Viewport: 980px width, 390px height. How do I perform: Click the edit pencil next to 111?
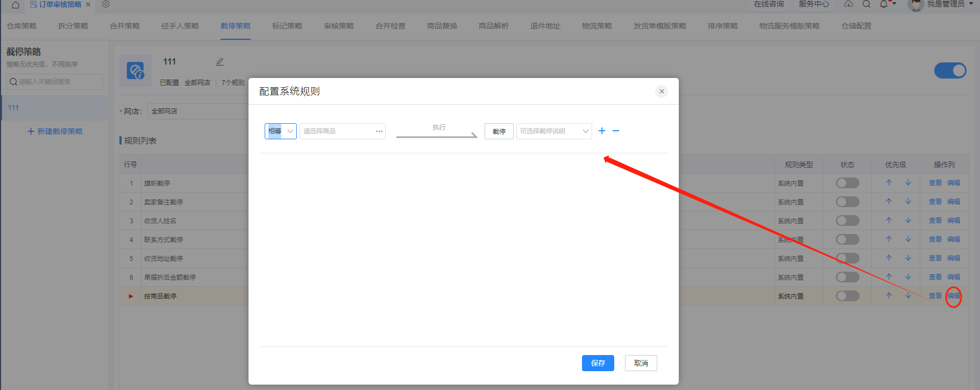[x=220, y=62]
